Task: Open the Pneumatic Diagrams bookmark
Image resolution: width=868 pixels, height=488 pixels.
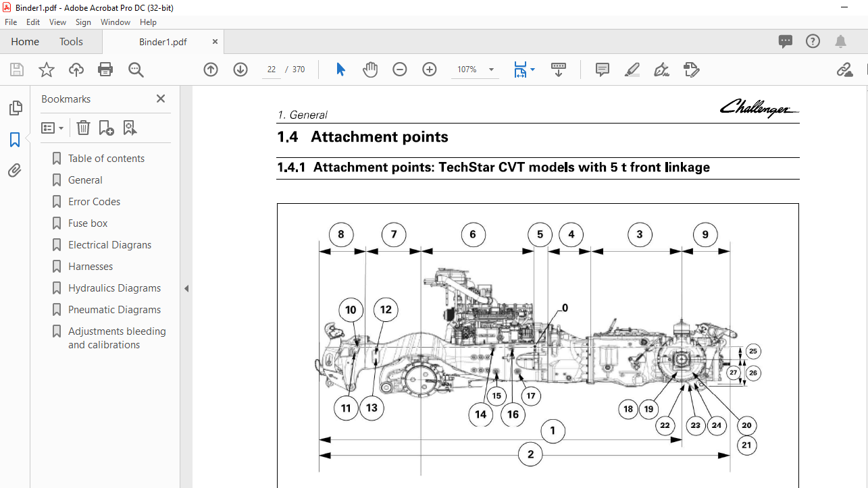Action: pos(114,310)
